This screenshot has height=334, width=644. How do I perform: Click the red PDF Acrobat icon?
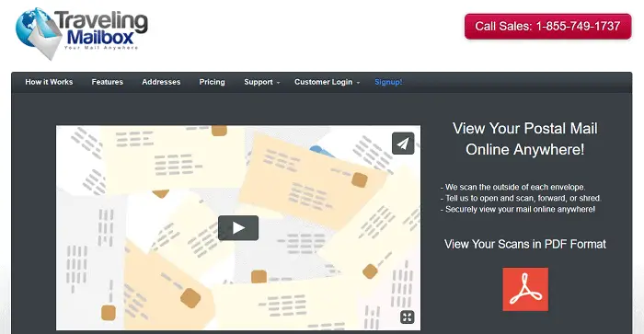pos(525,289)
